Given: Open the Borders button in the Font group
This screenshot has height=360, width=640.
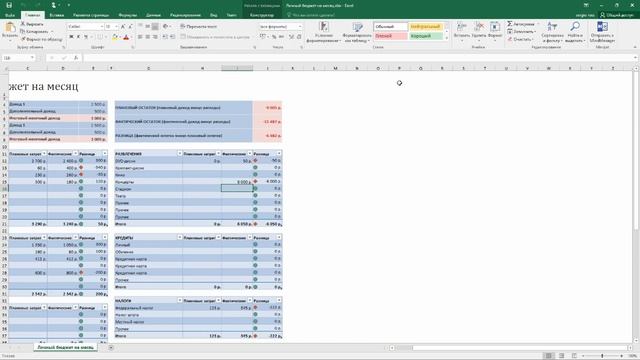Looking at the screenshot, I should [100, 37].
